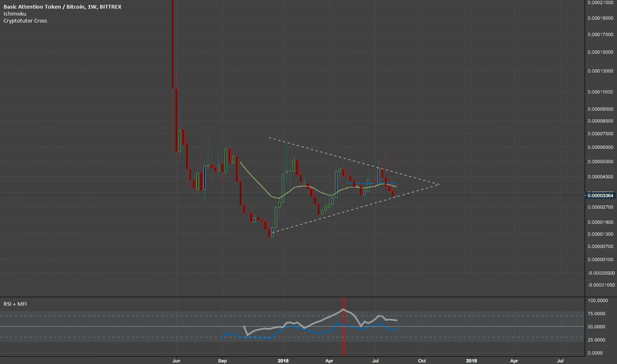Click the Sep label on time axis
The width and height of the screenshot is (617, 364).
click(222, 361)
